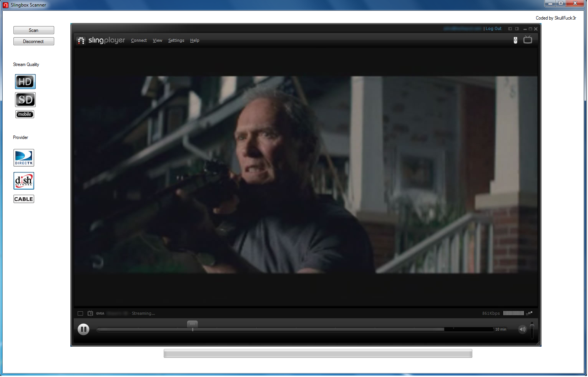The width and height of the screenshot is (588, 377).
Task: Open the Settings menu in SlingPlayer
Action: pos(176,40)
